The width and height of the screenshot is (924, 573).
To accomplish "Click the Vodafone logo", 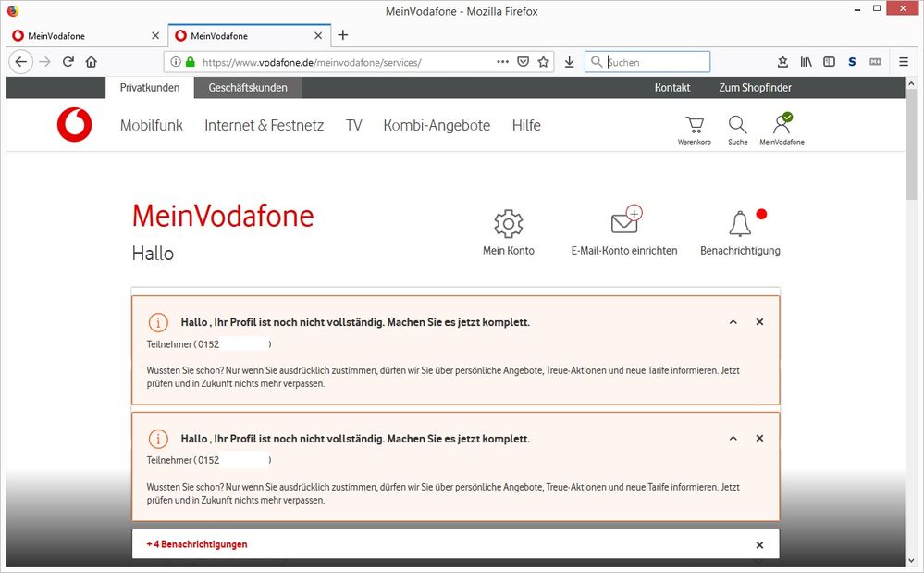I will point(75,124).
